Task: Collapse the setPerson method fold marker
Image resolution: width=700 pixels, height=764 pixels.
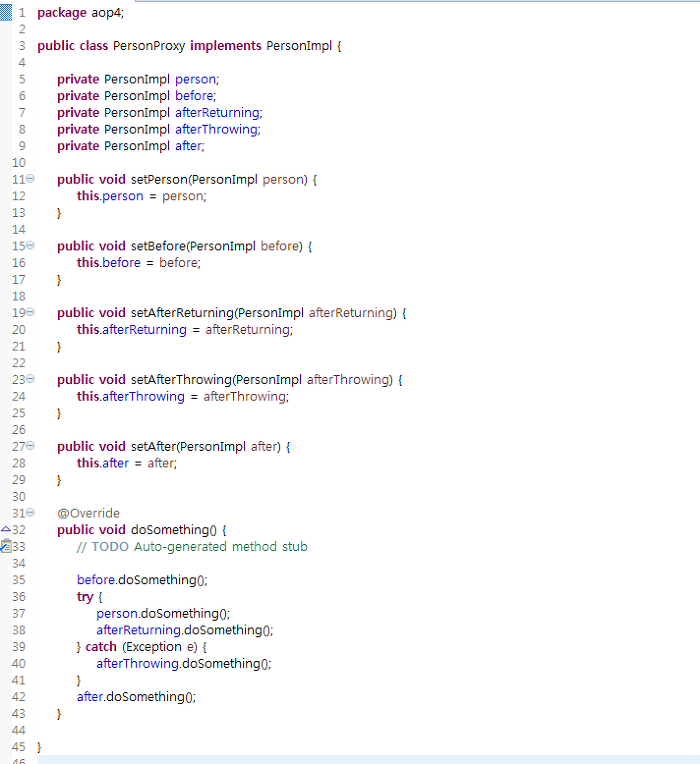Action: point(30,179)
